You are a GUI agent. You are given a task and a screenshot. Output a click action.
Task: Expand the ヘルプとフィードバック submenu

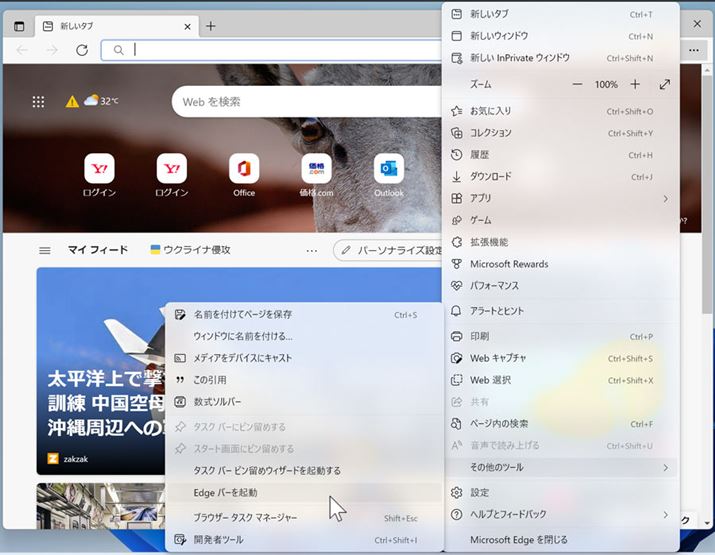click(560, 514)
